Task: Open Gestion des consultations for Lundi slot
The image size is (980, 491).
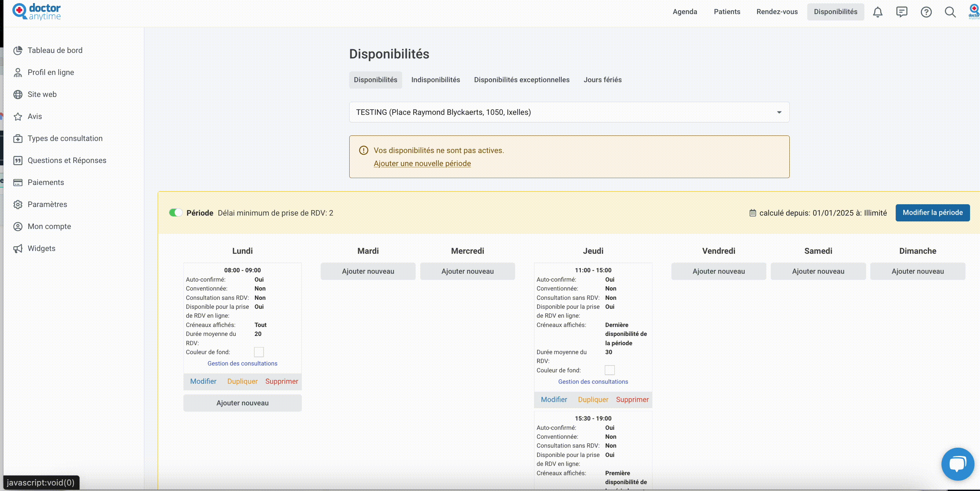Action: click(242, 363)
